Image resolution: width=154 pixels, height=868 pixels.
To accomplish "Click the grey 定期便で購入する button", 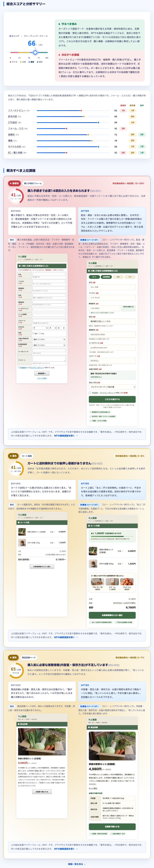I will tap(42, 792).
